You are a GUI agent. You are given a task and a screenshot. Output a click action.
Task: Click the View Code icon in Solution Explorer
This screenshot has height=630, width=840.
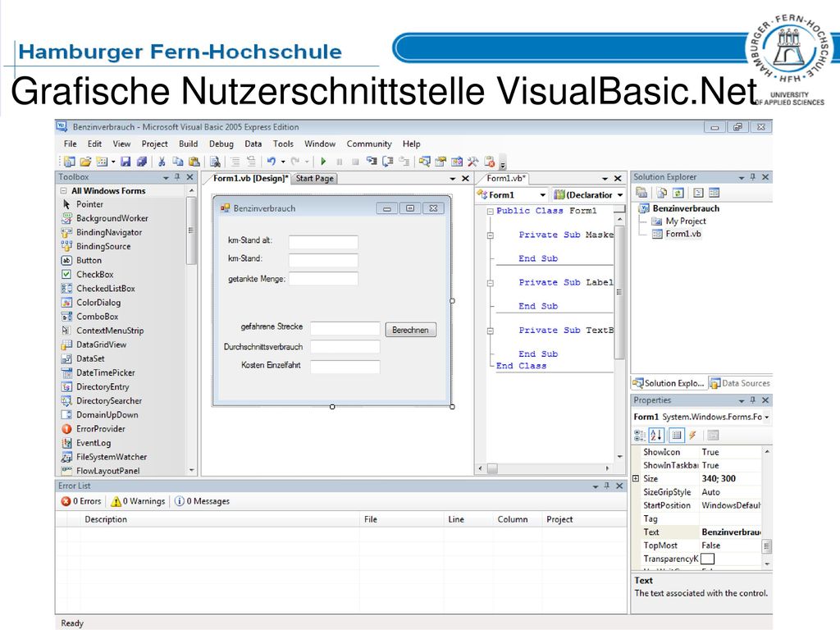click(698, 193)
